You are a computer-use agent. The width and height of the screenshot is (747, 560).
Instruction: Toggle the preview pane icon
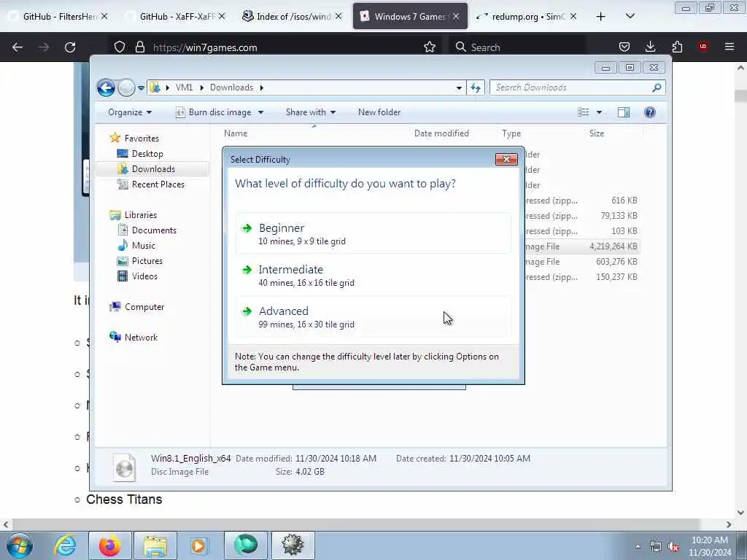click(x=624, y=112)
